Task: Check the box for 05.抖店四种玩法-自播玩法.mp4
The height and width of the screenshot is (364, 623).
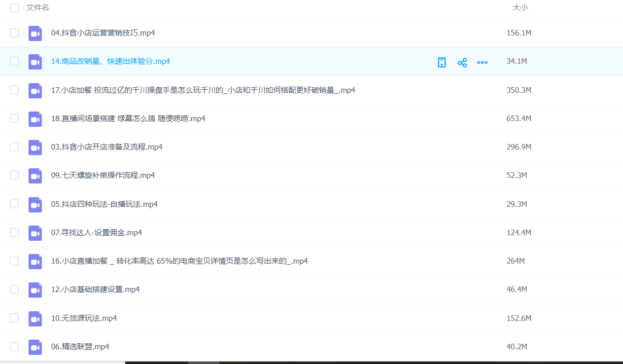Action: tap(14, 204)
